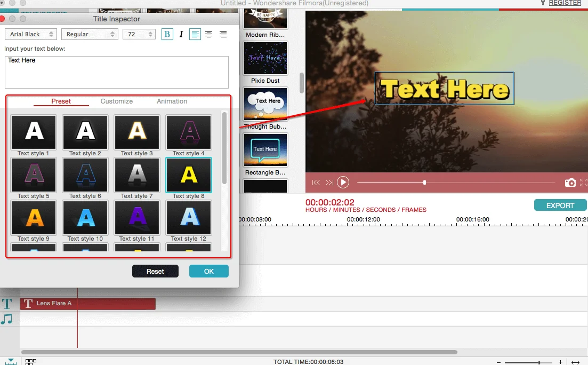Click into the Text Here input box
The width and height of the screenshot is (588, 365).
click(x=117, y=72)
